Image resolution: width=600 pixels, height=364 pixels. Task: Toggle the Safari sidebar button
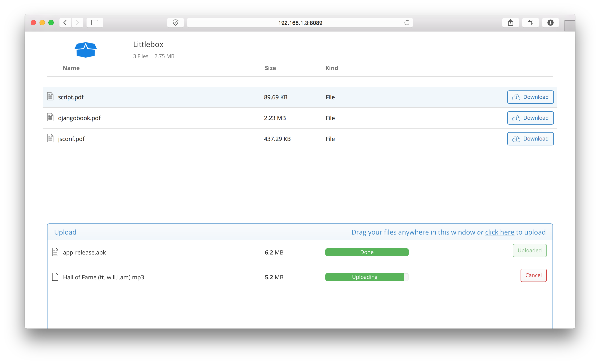pos(95,23)
